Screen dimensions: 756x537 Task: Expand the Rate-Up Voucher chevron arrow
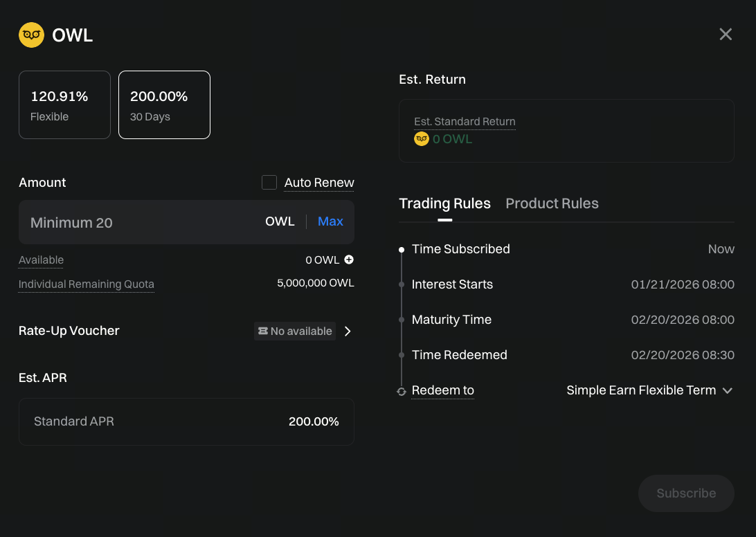[x=348, y=331]
